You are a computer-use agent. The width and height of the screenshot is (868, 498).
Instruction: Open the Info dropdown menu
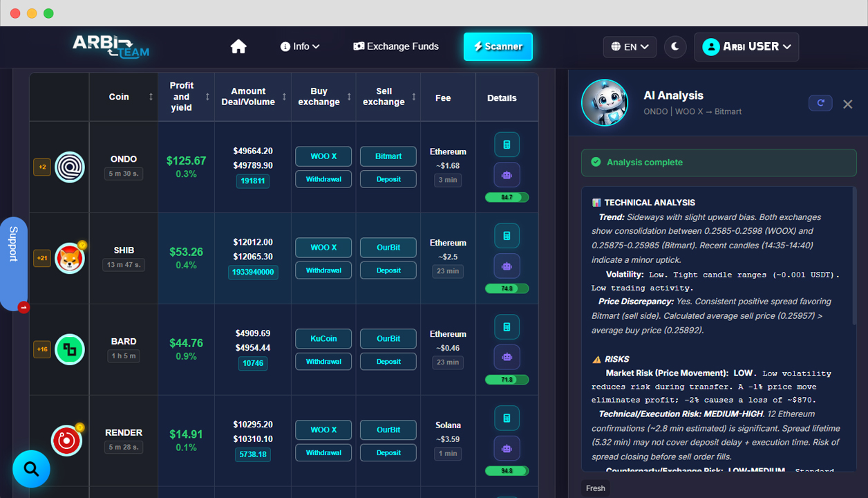point(301,46)
